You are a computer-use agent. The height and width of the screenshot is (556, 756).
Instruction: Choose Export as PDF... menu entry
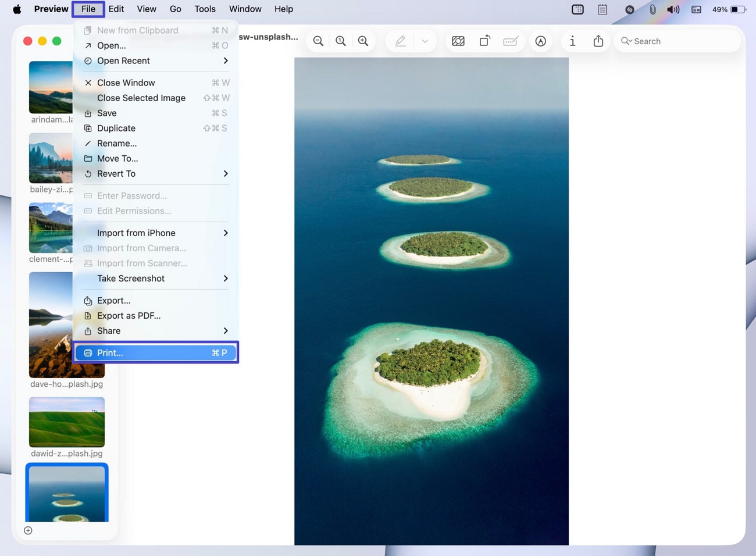(x=156, y=315)
